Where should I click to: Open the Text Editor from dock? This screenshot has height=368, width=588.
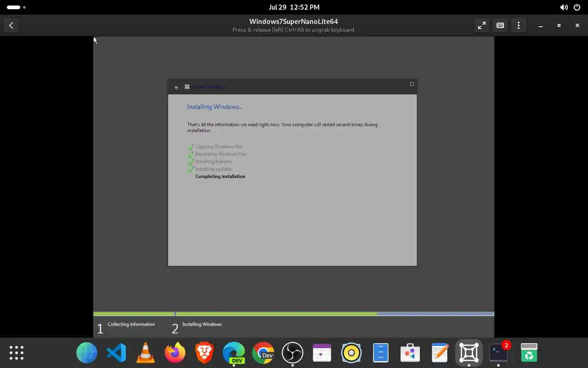[440, 353]
